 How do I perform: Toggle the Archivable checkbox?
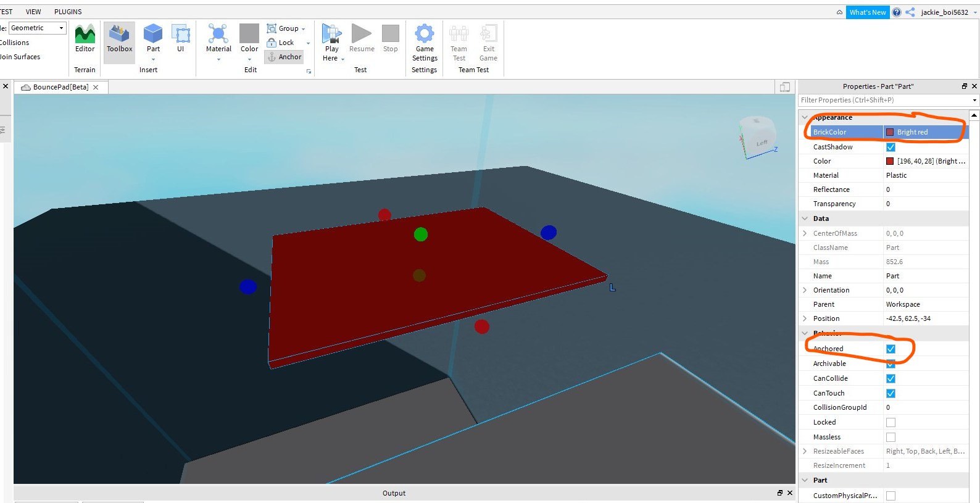pyautogui.click(x=891, y=364)
